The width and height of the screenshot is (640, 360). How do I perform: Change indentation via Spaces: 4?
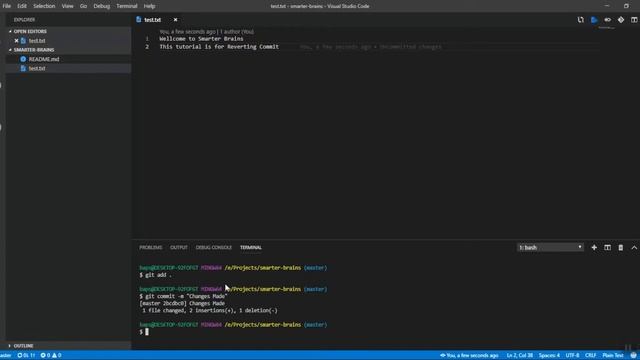pyautogui.click(x=549, y=355)
